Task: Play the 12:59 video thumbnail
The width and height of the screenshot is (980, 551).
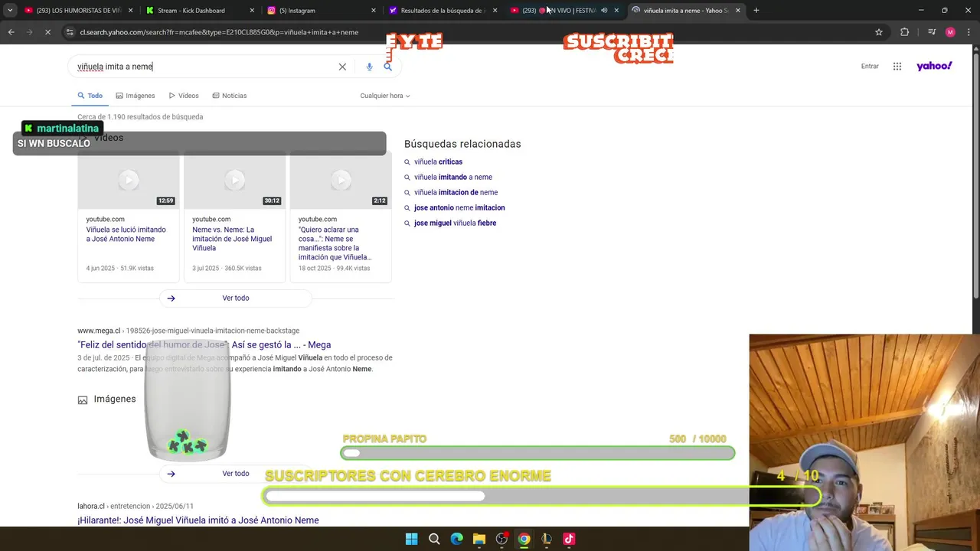Action: pos(128,180)
